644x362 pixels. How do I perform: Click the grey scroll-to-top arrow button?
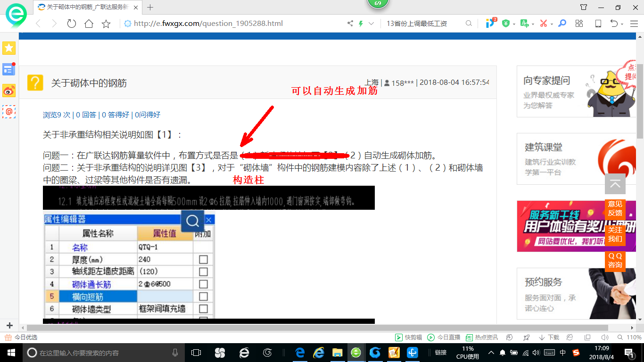point(615,184)
